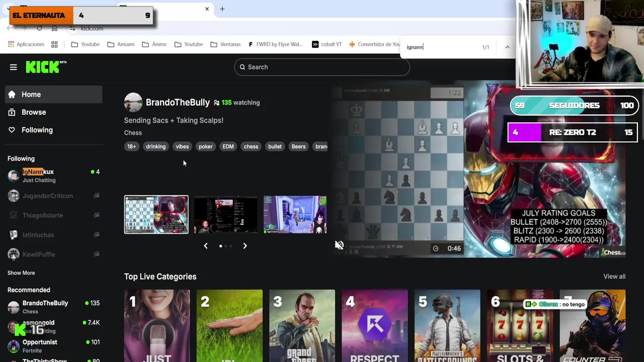Jump to previous find-in-page result
The width and height of the screenshot is (644, 362).
(x=507, y=47)
